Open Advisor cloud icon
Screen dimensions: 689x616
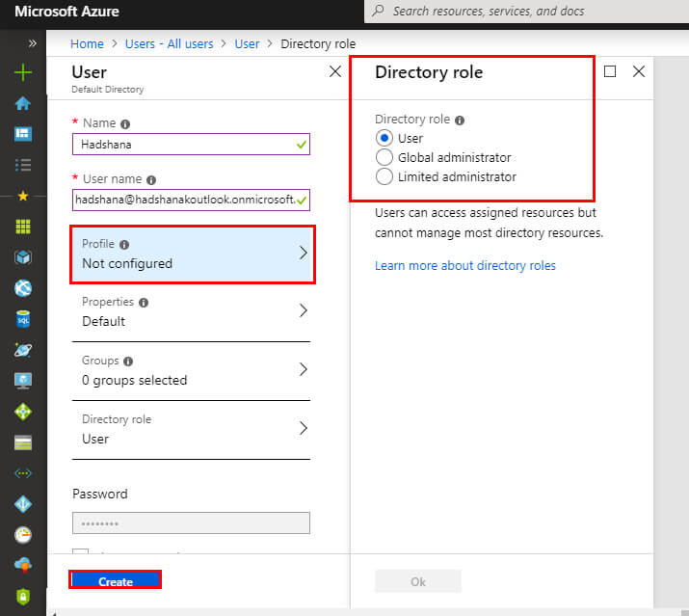(23, 565)
